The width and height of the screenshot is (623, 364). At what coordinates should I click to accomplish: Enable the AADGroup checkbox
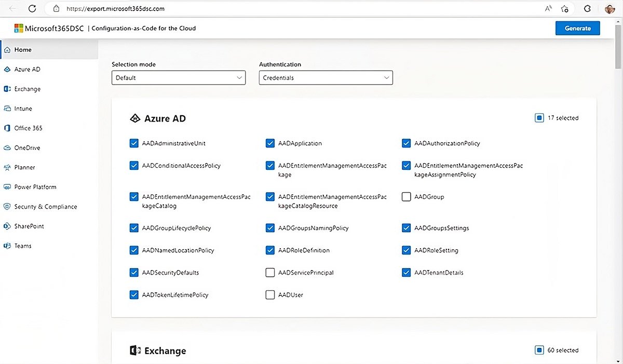tap(407, 197)
